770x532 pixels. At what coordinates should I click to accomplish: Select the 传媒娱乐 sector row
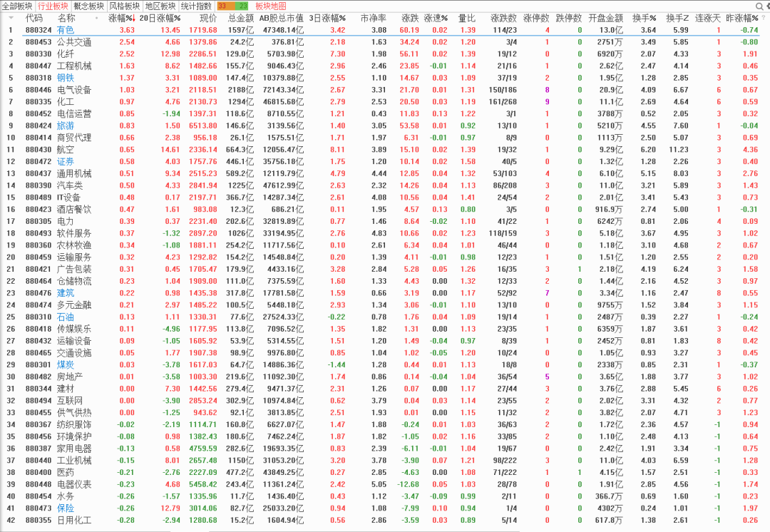pyautogui.click(x=385, y=329)
